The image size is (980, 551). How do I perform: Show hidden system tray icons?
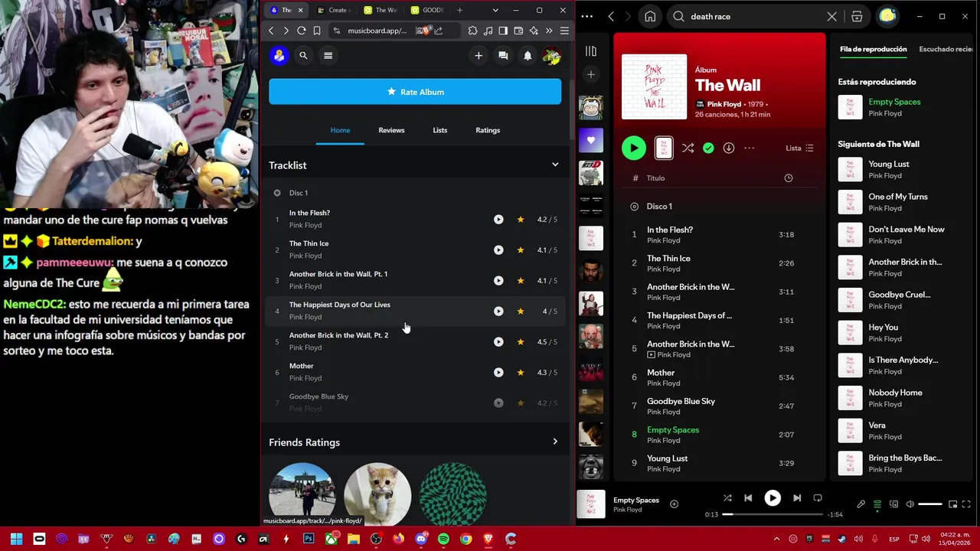tap(776, 539)
